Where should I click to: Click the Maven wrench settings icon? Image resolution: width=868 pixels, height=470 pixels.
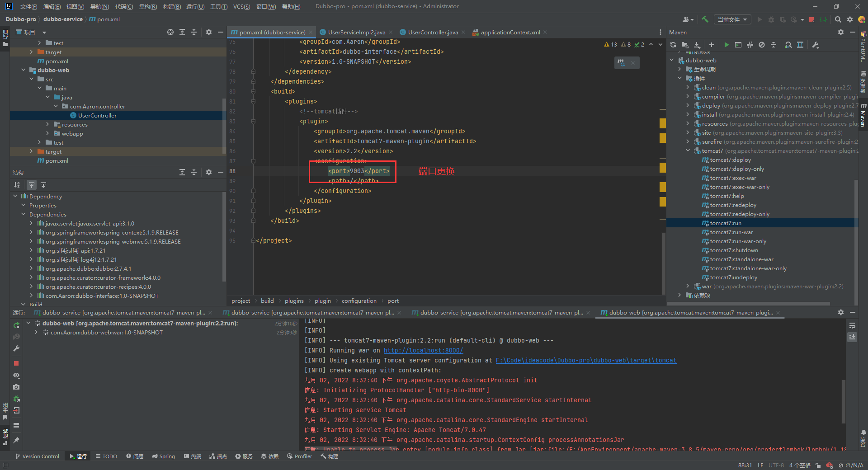tap(816, 45)
